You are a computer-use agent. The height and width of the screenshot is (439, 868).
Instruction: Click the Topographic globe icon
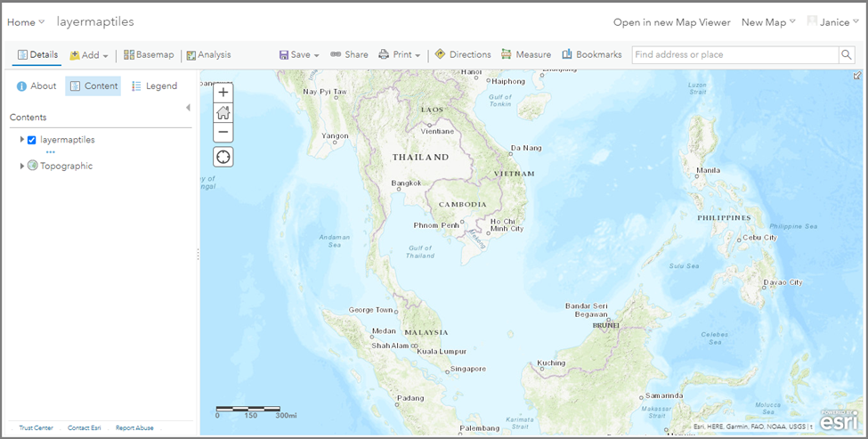33,166
